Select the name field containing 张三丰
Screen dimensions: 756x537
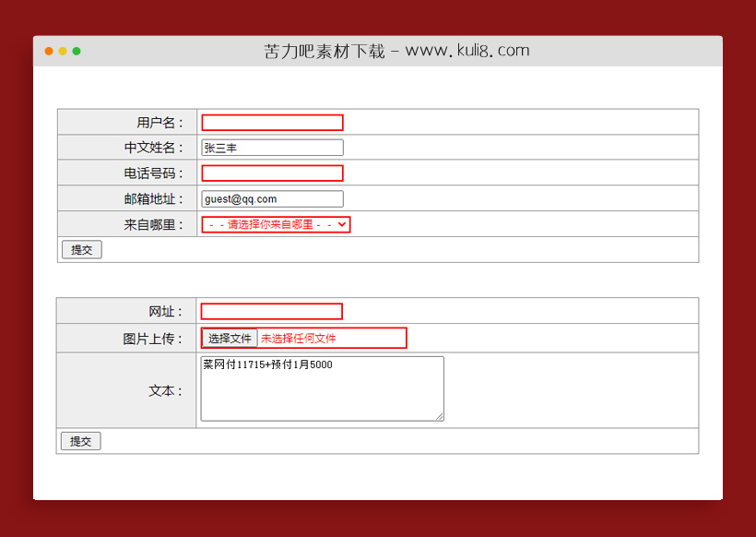271,147
